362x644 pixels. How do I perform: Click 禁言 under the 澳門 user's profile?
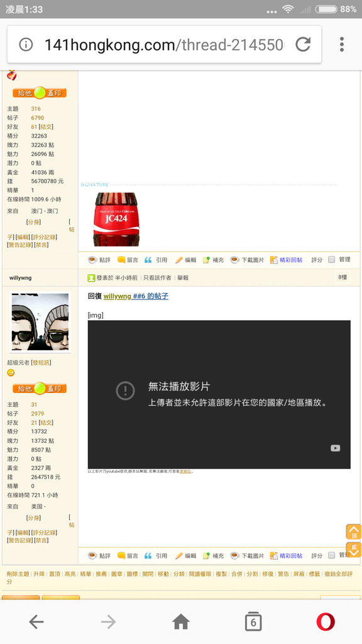coord(41,245)
